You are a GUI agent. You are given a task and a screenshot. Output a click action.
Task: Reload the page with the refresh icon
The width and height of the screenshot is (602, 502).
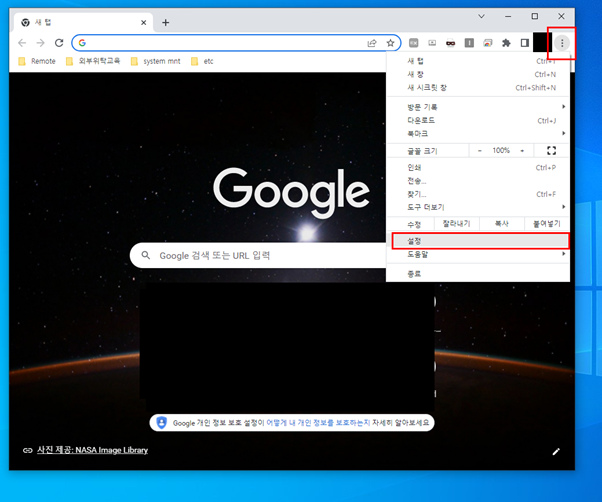59,43
